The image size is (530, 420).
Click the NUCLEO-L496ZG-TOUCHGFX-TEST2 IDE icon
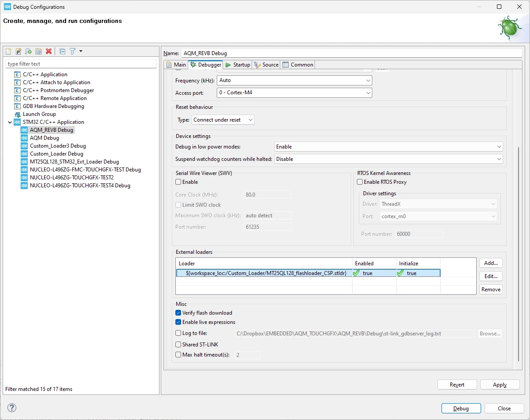point(24,178)
